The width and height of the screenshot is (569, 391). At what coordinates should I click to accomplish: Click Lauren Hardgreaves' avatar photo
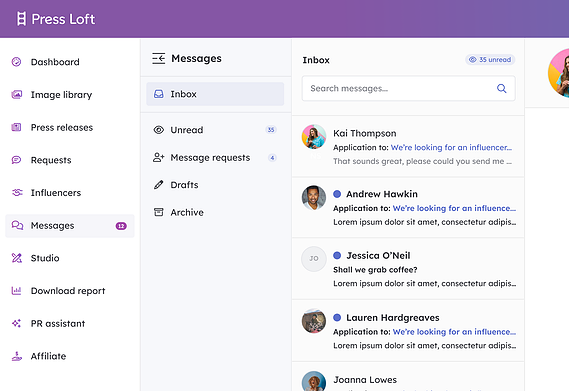point(314,321)
